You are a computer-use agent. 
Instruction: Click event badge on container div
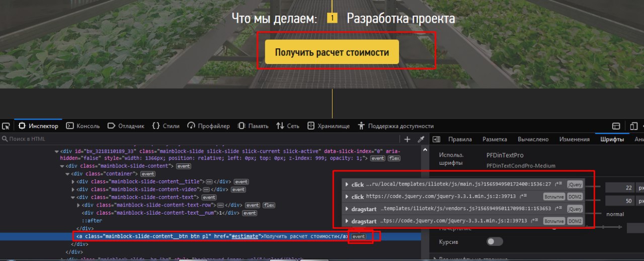[147, 174]
